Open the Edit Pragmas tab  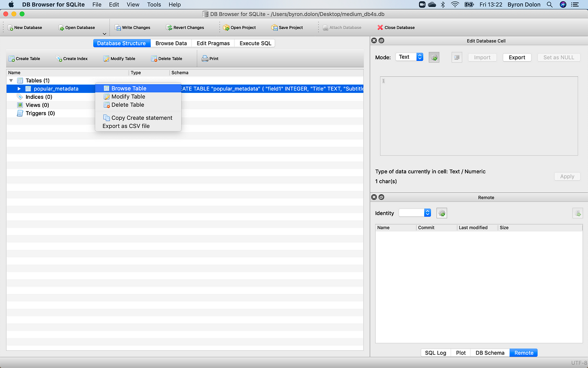213,43
